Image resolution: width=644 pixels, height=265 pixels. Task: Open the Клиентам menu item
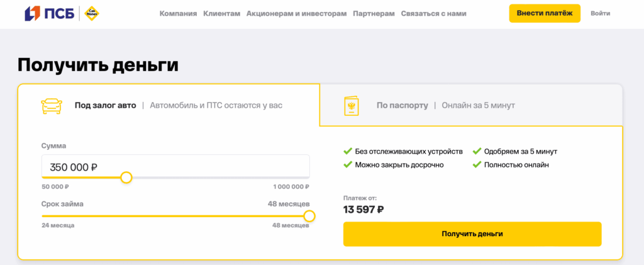[x=222, y=13]
